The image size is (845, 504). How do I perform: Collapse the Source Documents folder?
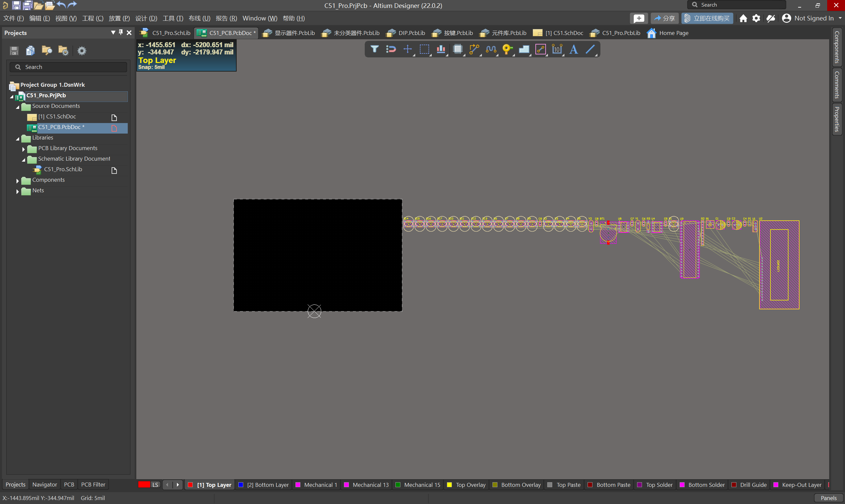tap(18, 107)
